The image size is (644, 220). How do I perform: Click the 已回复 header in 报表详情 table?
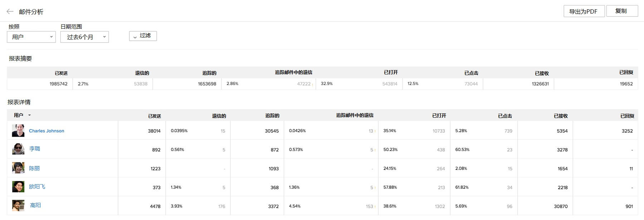tap(627, 116)
